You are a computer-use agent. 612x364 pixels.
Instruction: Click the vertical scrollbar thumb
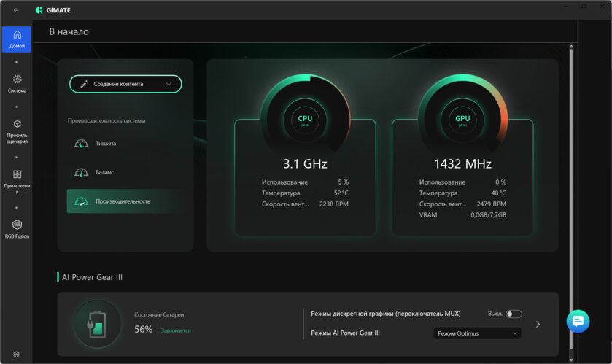[x=571, y=198]
